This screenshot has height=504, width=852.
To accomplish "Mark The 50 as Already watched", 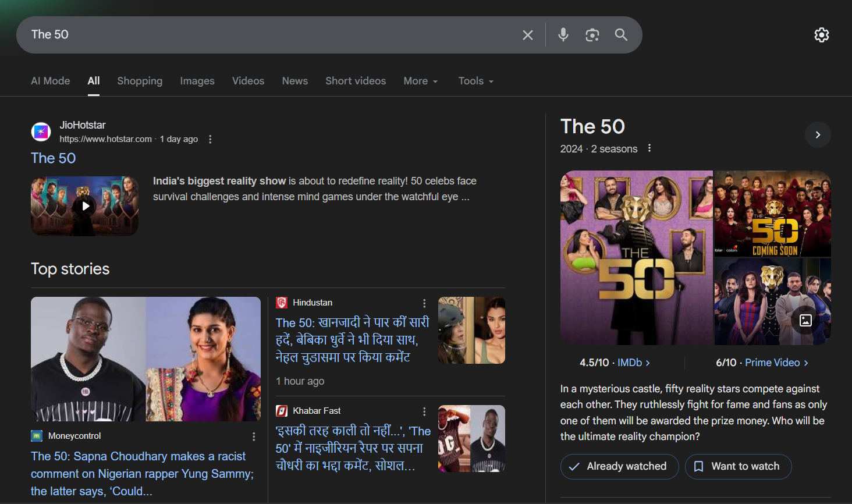I will pos(619,466).
